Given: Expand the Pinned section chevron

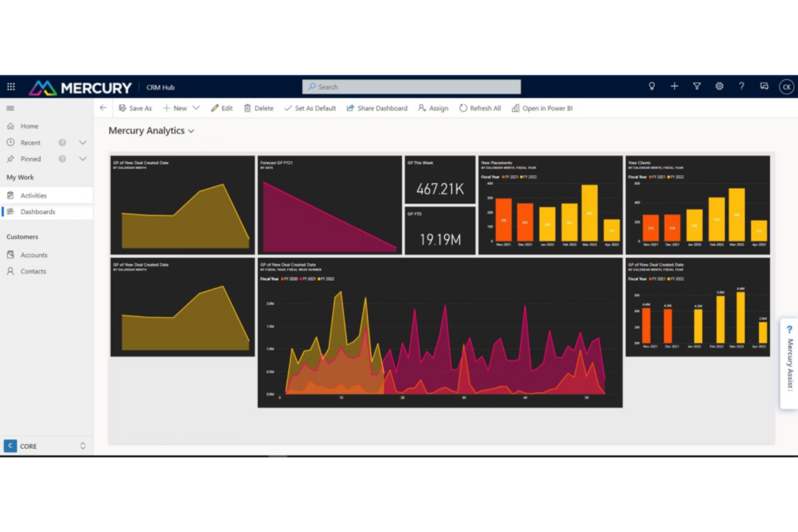Looking at the screenshot, I should click(82, 159).
